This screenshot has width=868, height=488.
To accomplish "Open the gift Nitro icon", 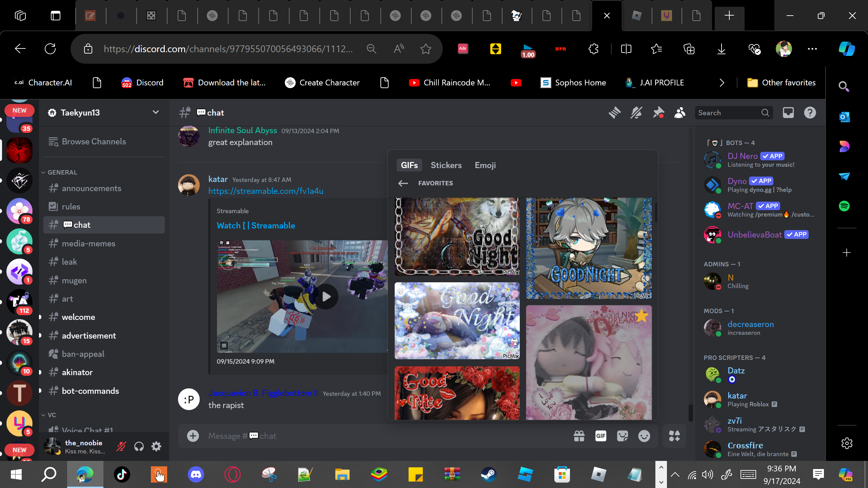I will 579,436.
